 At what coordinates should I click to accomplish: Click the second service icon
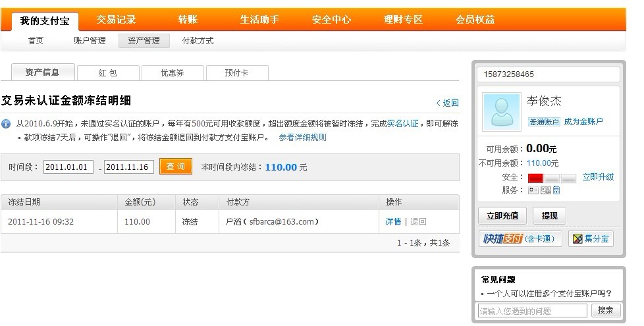[545, 190]
